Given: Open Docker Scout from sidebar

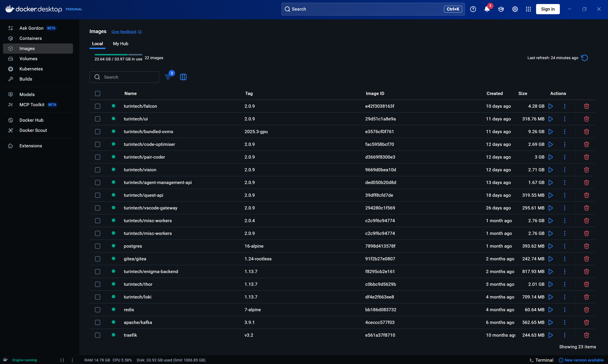Looking at the screenshot, I should tap(33, 130).
